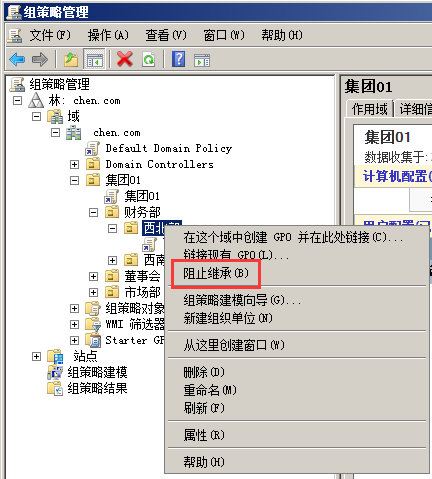Expand the 董事会 OU node
432x479 pixels.
(x=93, y=276)
